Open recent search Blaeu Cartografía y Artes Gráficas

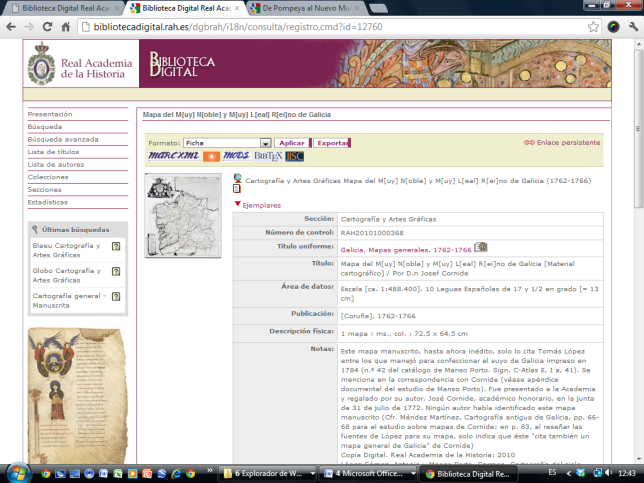67,250
